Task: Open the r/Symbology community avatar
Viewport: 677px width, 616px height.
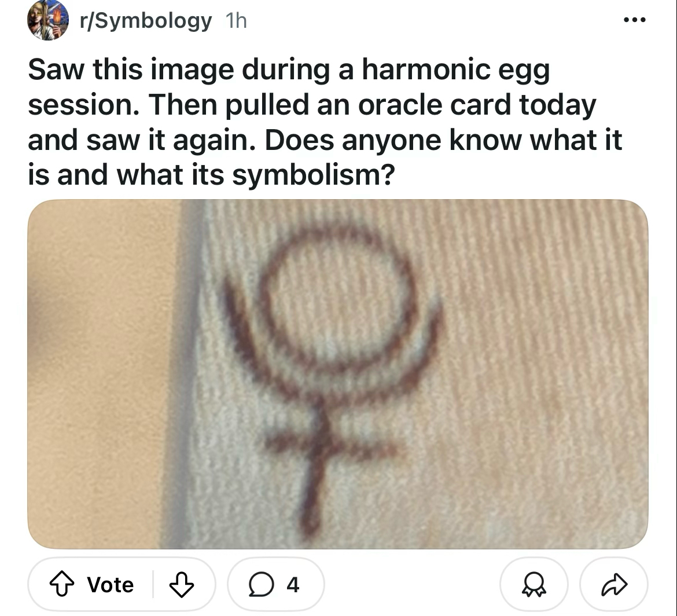Action: pos(48,20)
